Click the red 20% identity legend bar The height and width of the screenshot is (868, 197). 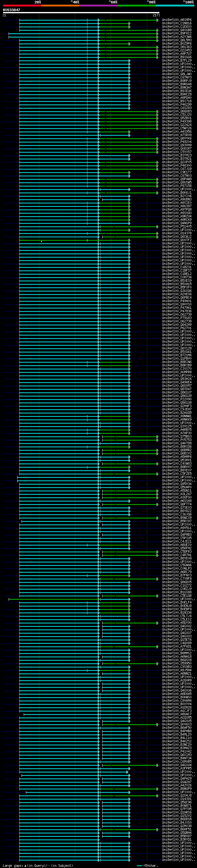(x=22, y=6)
